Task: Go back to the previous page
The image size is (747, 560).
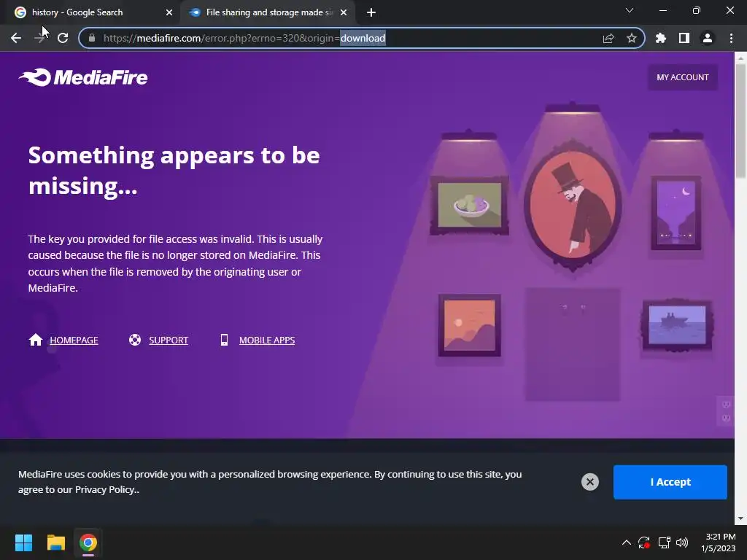Action: point(16,38)
